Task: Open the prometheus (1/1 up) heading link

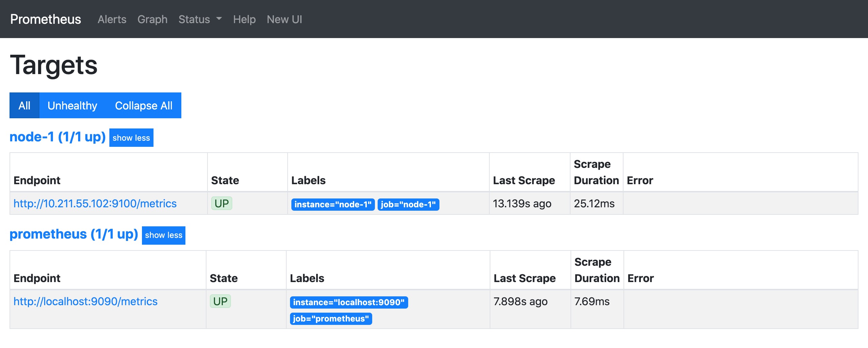Action: (74, 234)
